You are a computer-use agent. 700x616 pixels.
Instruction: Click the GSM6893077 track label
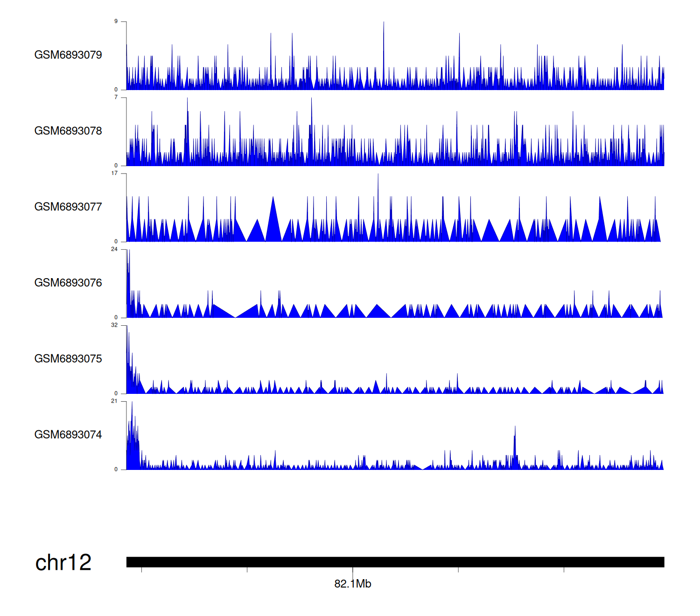point(68,207)
